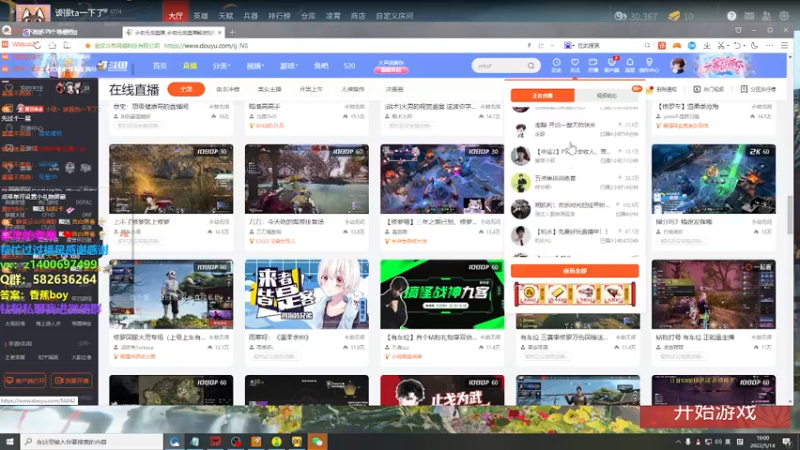Open the Douyu history clock icon
This screenshot has width=800, height=450.
tap(556, 65)
